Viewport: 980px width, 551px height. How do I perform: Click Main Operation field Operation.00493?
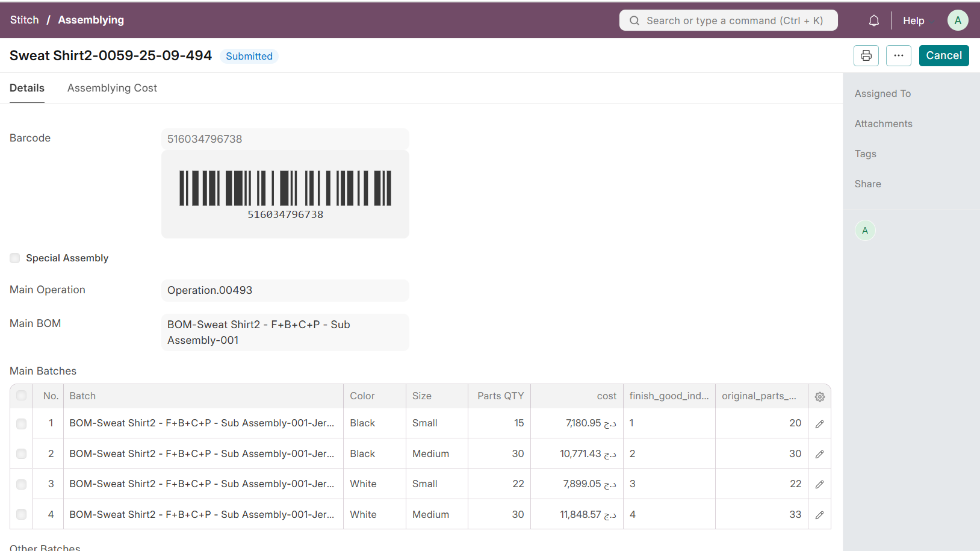pos(285,290)
